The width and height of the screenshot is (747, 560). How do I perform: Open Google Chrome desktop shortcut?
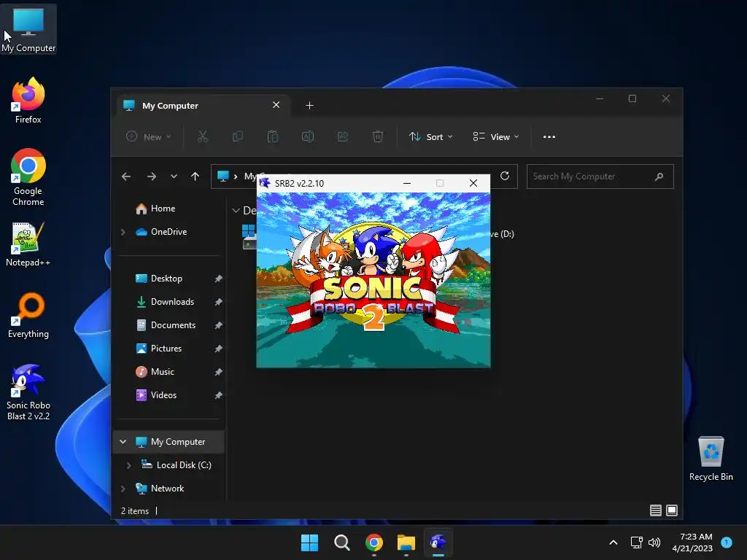tap(28, 177)
